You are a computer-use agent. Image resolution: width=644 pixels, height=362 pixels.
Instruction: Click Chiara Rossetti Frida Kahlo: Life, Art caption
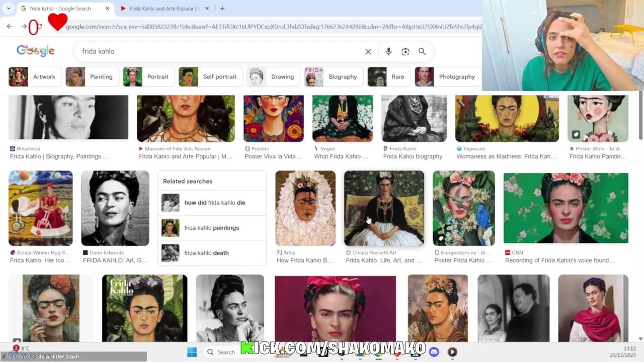point(384,260)
